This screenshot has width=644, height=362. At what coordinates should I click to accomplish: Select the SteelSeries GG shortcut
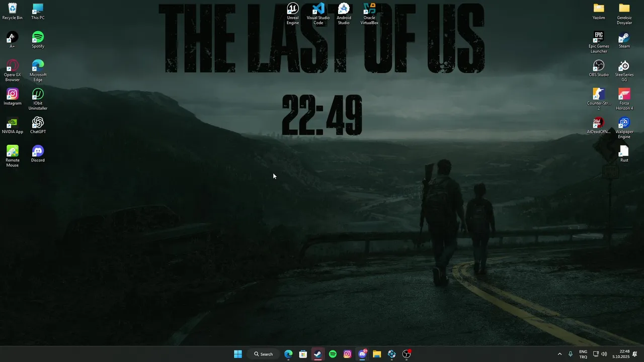click(x=624, y=71)
